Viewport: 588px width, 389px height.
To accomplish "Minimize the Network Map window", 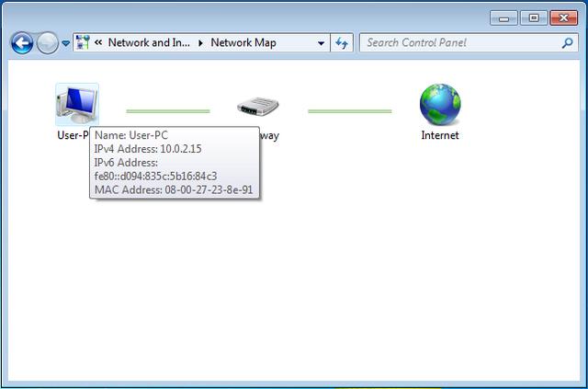I will (x=504, y=18).
